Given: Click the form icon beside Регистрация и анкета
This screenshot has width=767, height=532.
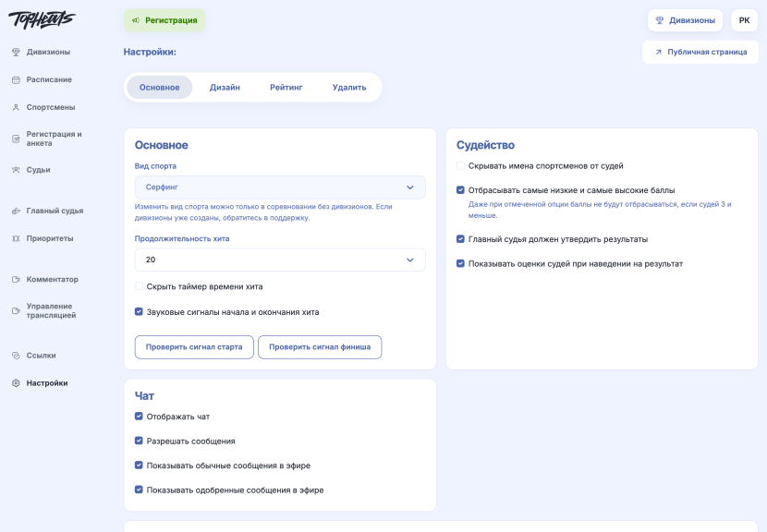Looking at the screenshot, I should (16, 139).
